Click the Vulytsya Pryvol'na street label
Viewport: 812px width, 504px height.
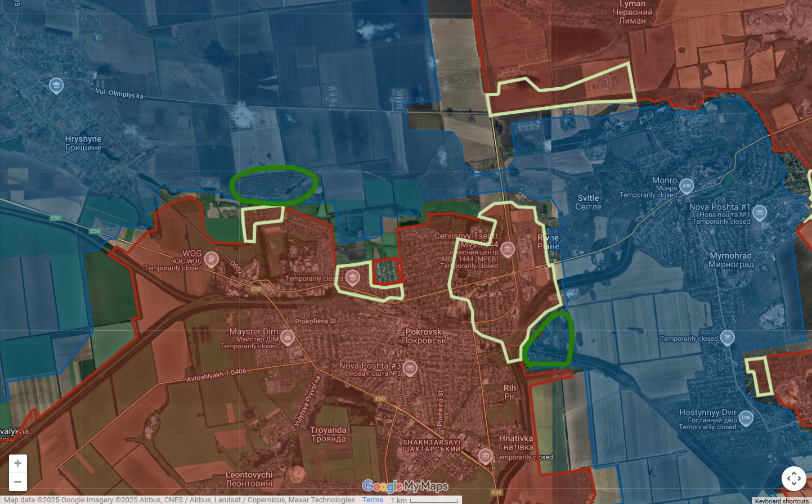coord(308,401)
